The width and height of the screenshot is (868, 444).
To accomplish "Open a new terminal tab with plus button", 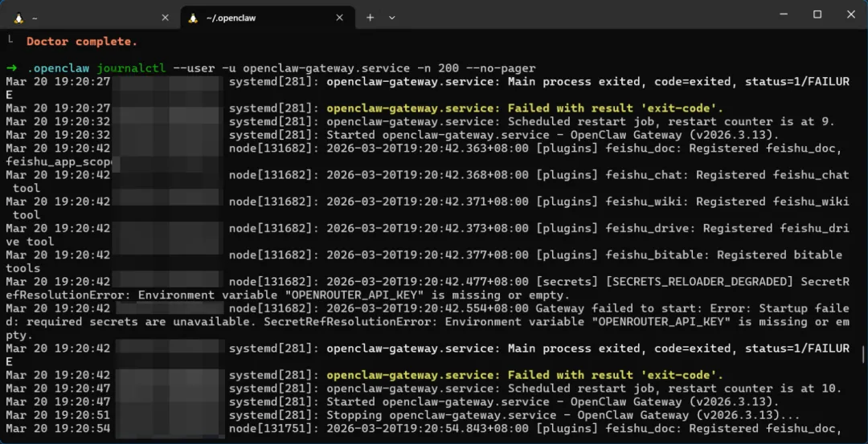I will pyautogui.click(x=370, y=18).
